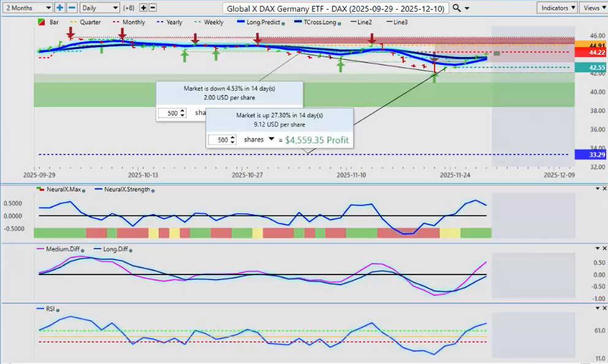Image resolution: width=608 pixels, height=364 pixels.
Task: Click the magnifying glass search icon
Action: [x=458, y=8]
